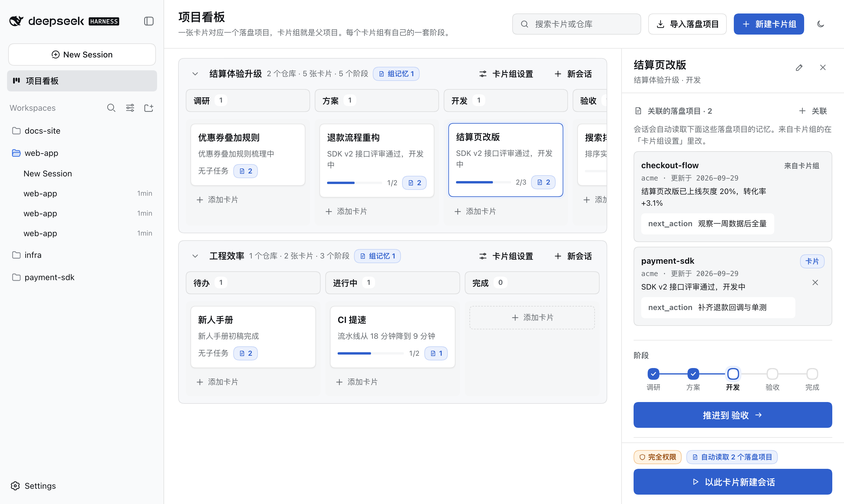
Task: Click memory badge on 结算页改版 card
Action: click(x=543, y=182)
